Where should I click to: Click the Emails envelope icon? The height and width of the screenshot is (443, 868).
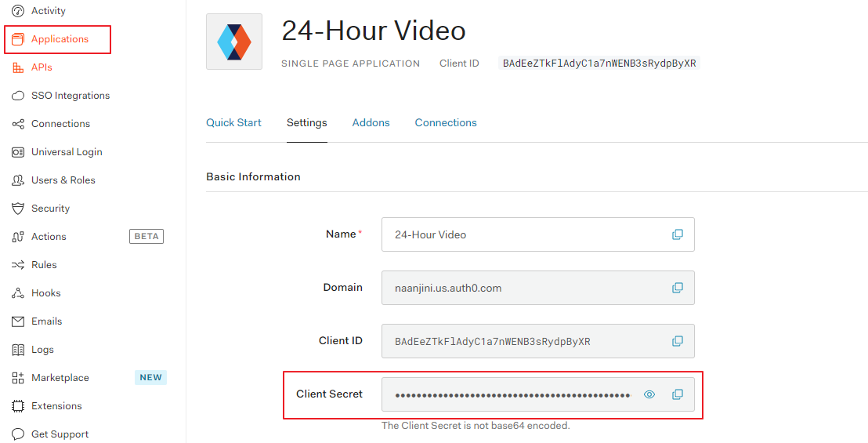[x=18, y=321]
